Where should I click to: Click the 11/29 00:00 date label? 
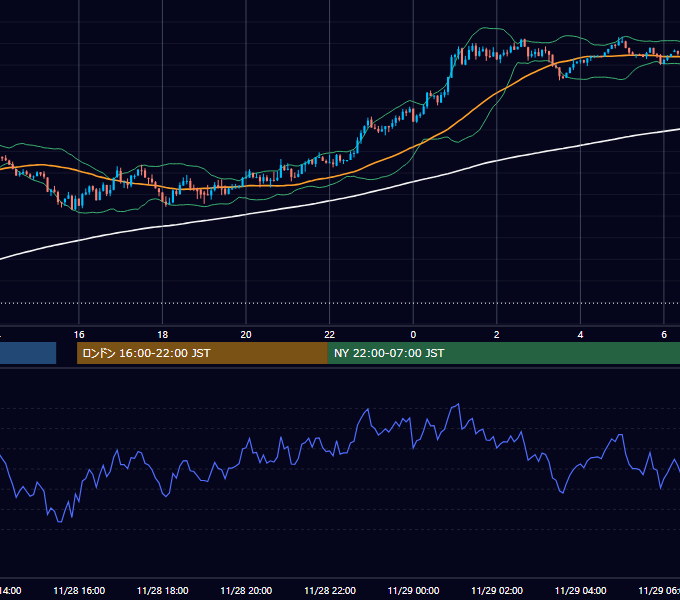tap(413, 590)
